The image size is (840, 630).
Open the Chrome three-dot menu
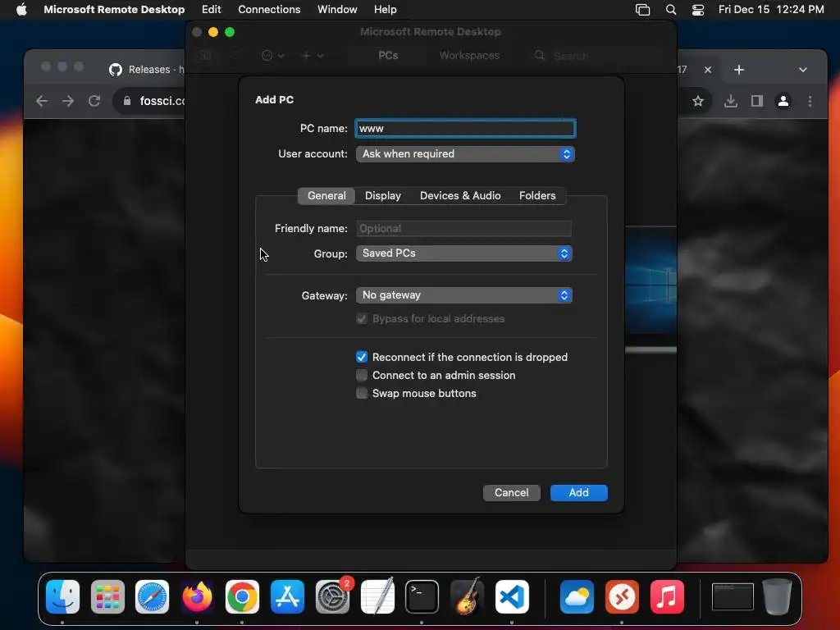[810, 101]
